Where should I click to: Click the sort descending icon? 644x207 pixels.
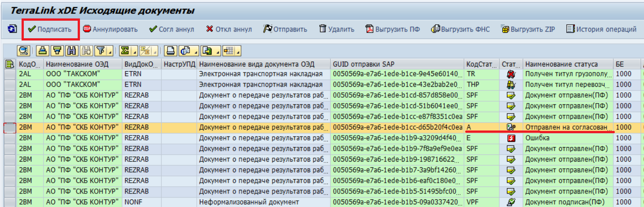(57, 50)
